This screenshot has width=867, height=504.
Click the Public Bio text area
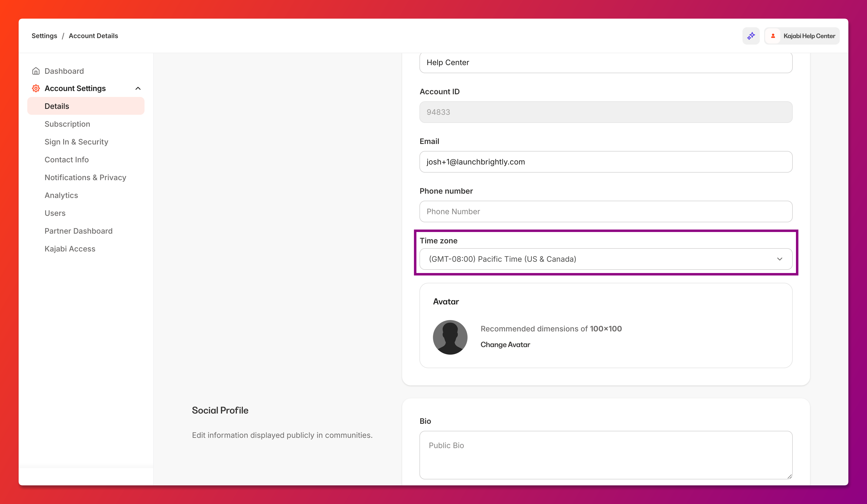[606, 455]
